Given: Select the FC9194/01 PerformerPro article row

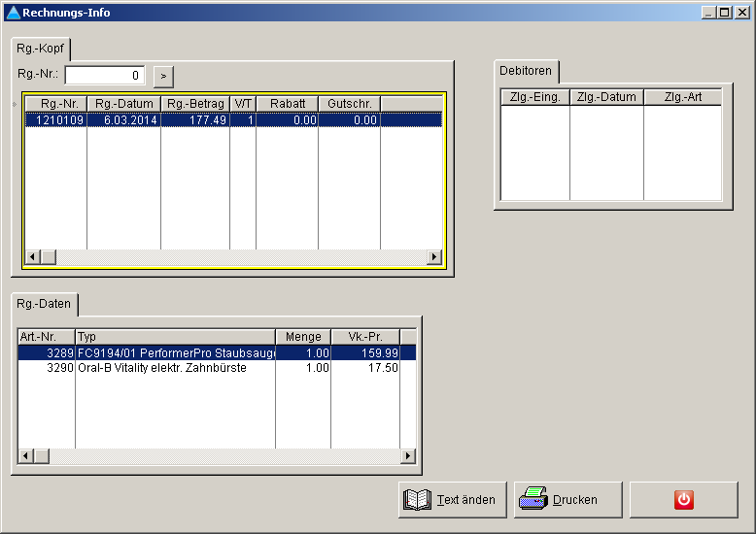Looking at the screenshot, I should (217, 352).
